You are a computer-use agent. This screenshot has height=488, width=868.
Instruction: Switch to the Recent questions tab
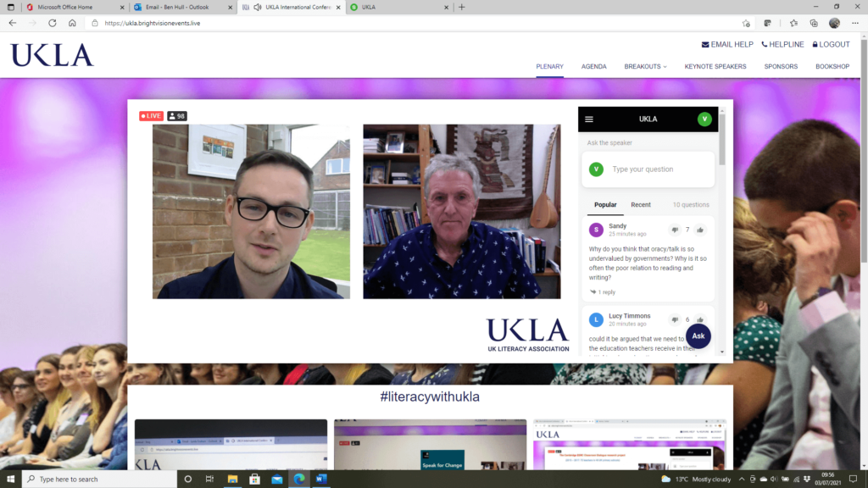click(641, 204)
